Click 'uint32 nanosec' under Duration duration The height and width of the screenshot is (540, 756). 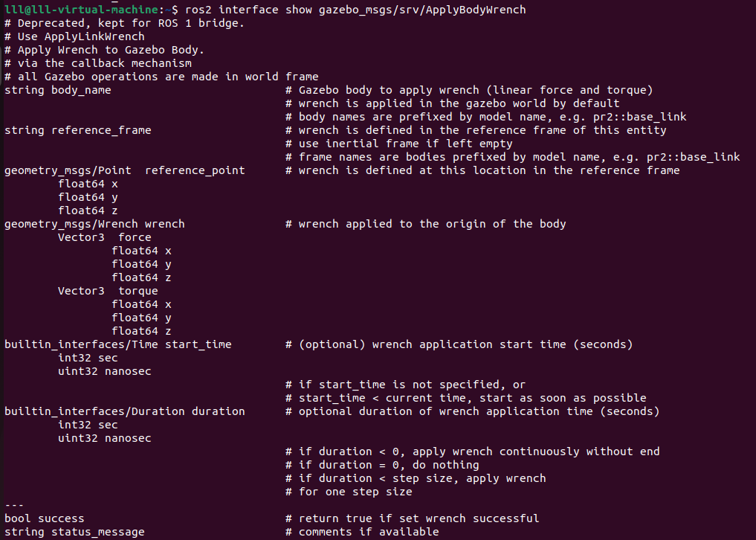tap(105, 438)
